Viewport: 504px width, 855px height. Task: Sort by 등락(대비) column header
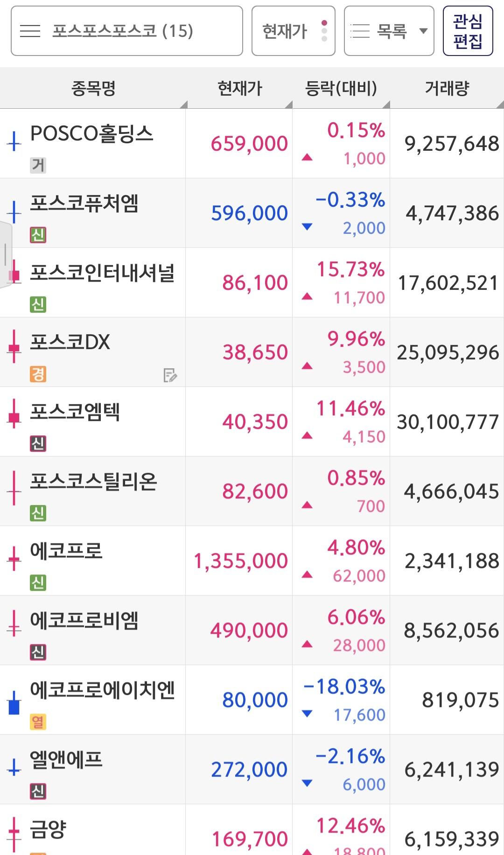[x=341, y=88]
